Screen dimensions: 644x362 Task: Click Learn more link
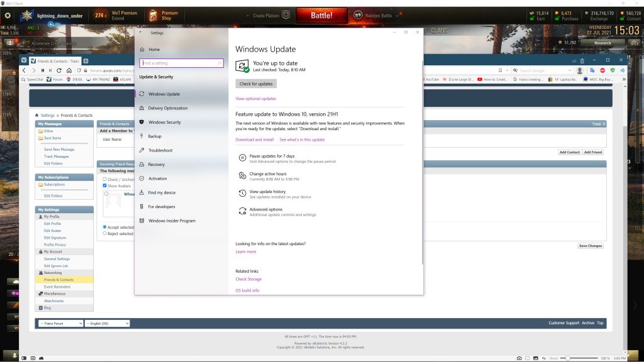pyautogui.click(x=246, y=251)
